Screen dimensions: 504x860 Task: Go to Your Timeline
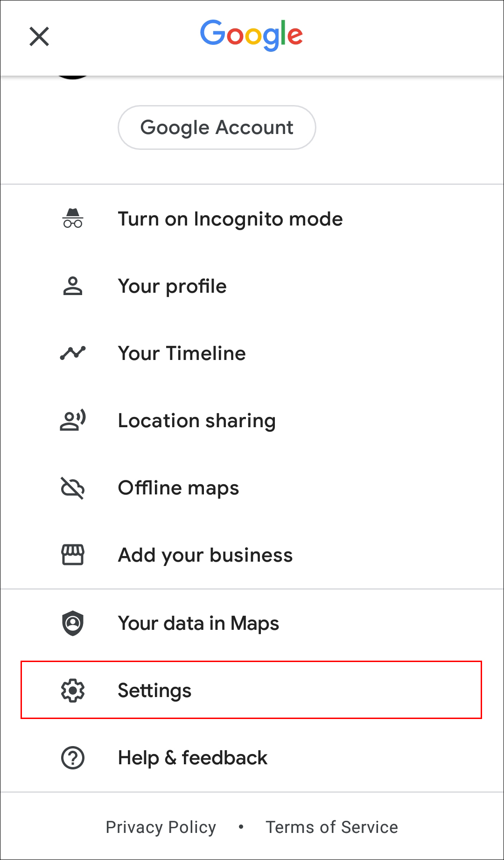pyautogui.click(x=182, y=353)
